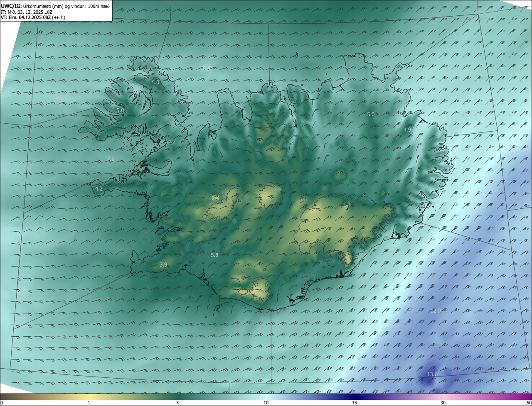
Task: Click the 4.2 value label on the map
Action: coord(99,188)
